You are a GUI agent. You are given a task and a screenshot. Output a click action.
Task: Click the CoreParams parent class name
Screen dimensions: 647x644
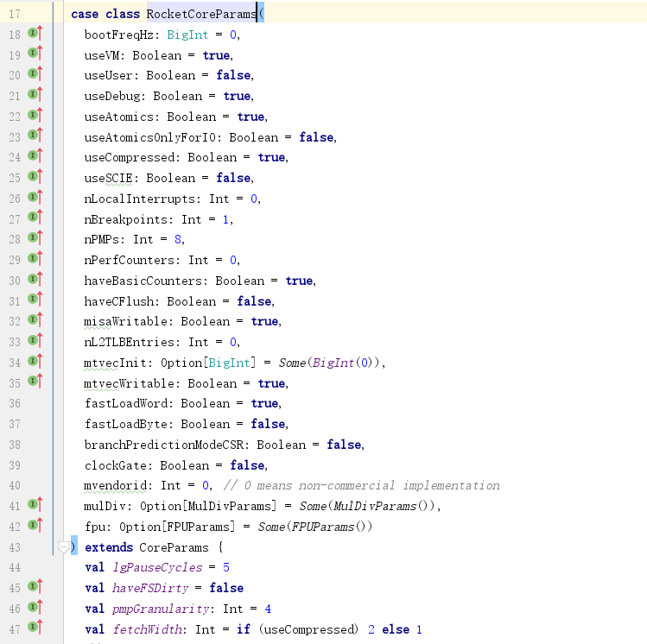174,547
